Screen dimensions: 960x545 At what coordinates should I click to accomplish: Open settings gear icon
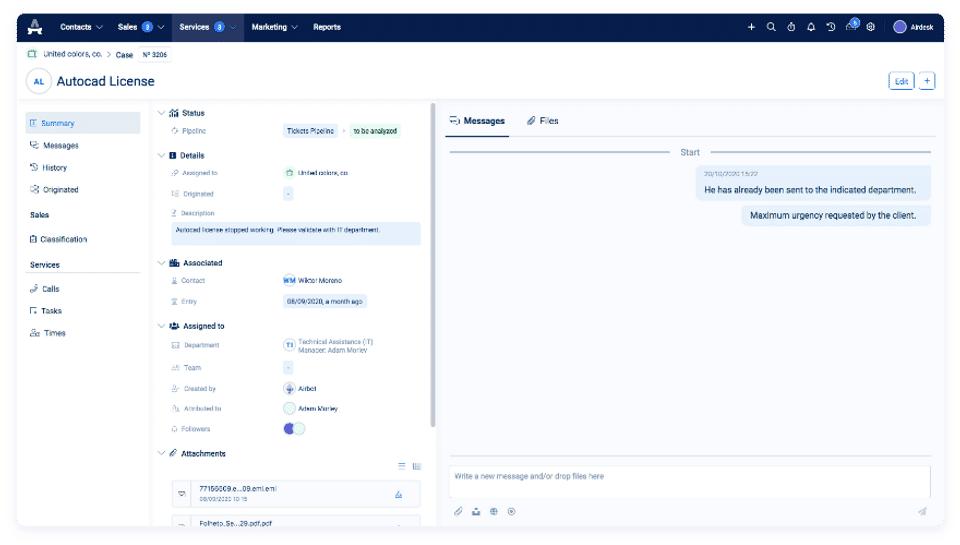(871, 27)
